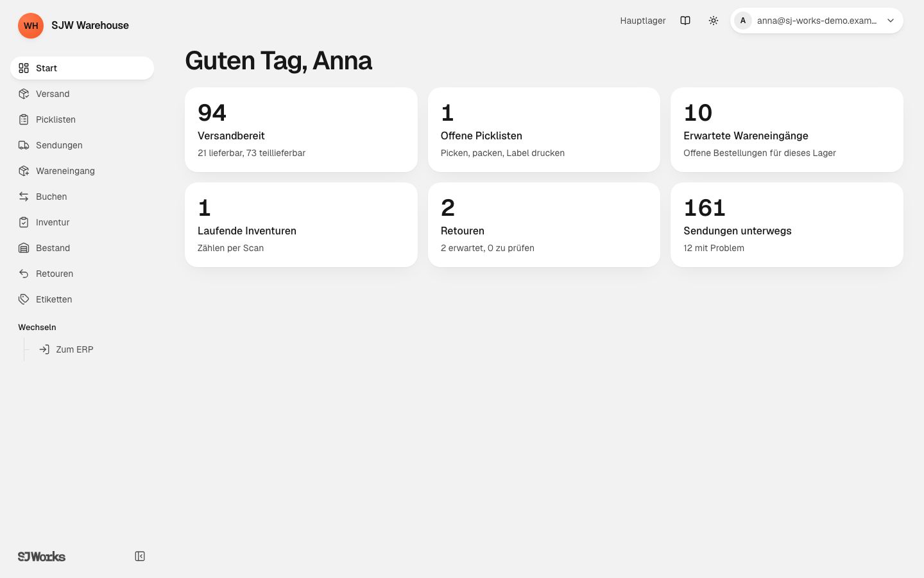Click the SJ Works footer logo

(42, 556)
